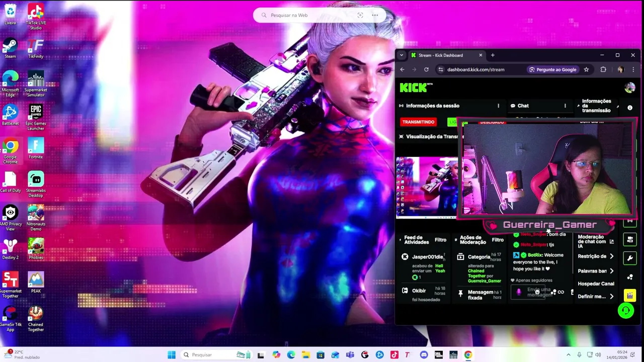This screenshot has width=644, height=362.
Task: Open Microsoft Store from the taskbar
Action: (x=320, y=355)
